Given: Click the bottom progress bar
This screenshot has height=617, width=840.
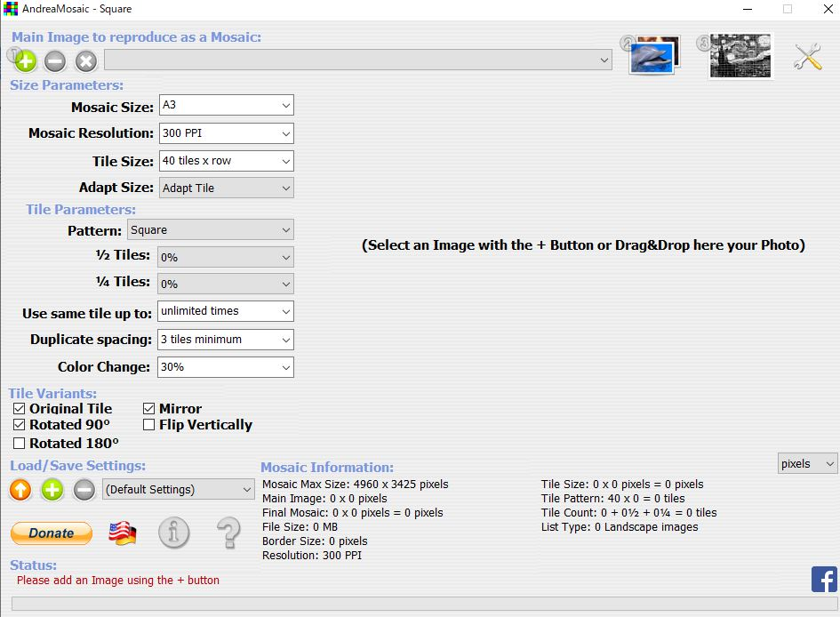Looking at the screenshot, I should (424, 604).
